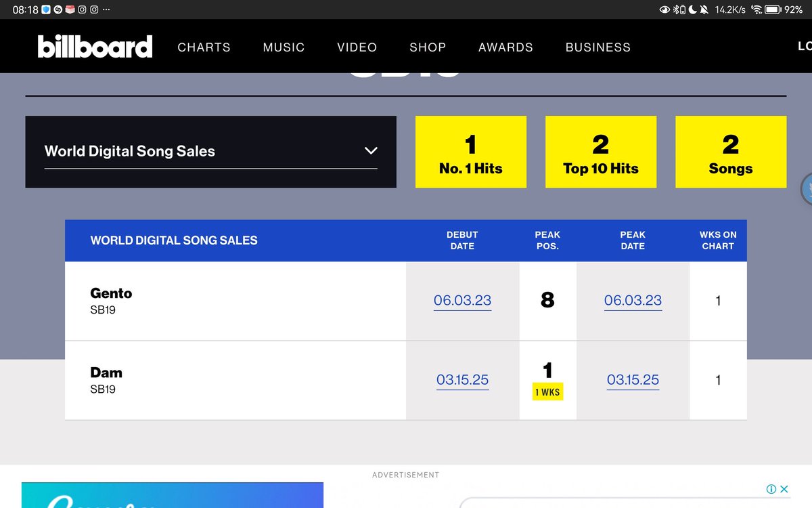
Task: Tap the red box notification icon
Action: point(70,9)
